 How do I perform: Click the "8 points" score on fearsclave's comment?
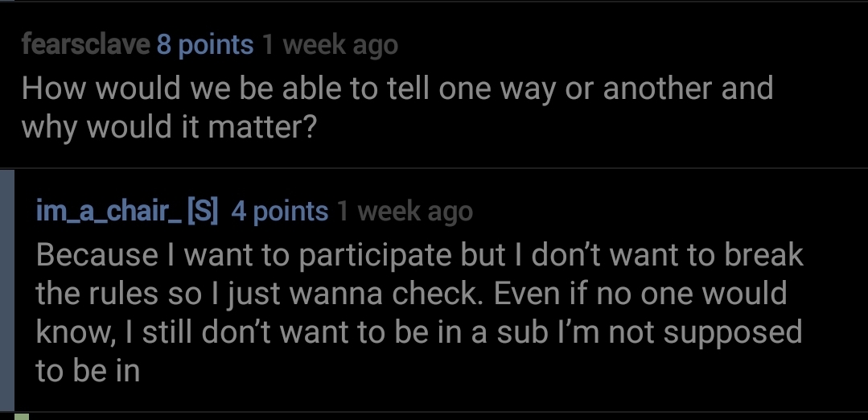(x=204, y=45)
